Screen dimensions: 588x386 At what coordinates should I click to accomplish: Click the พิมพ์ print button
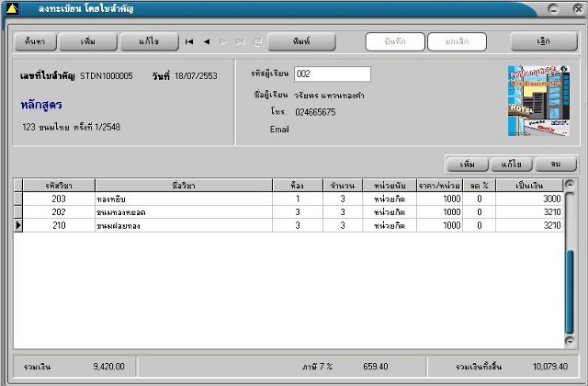301,41
